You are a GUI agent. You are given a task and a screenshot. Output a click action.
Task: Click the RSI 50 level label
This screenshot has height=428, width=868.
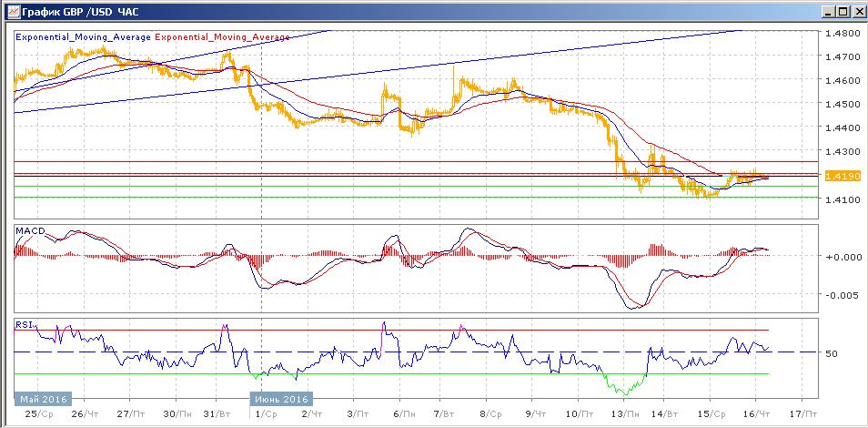(x=831, y=353)
